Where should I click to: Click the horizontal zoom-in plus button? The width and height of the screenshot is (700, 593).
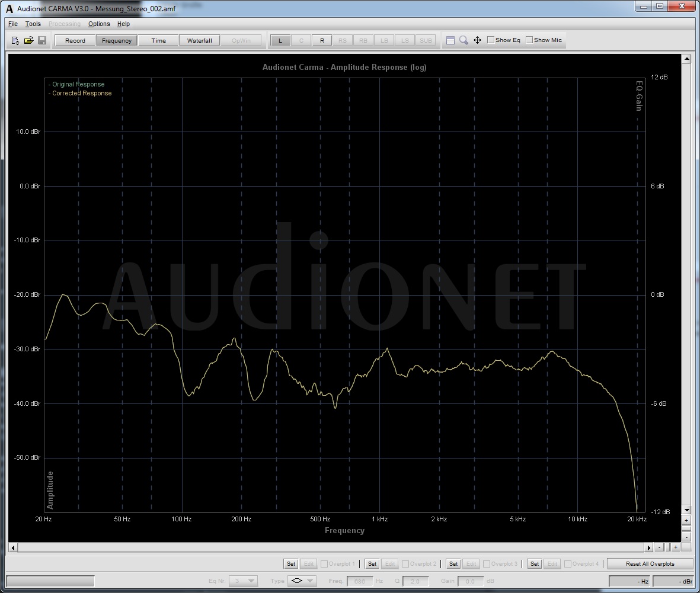(675, 547)
